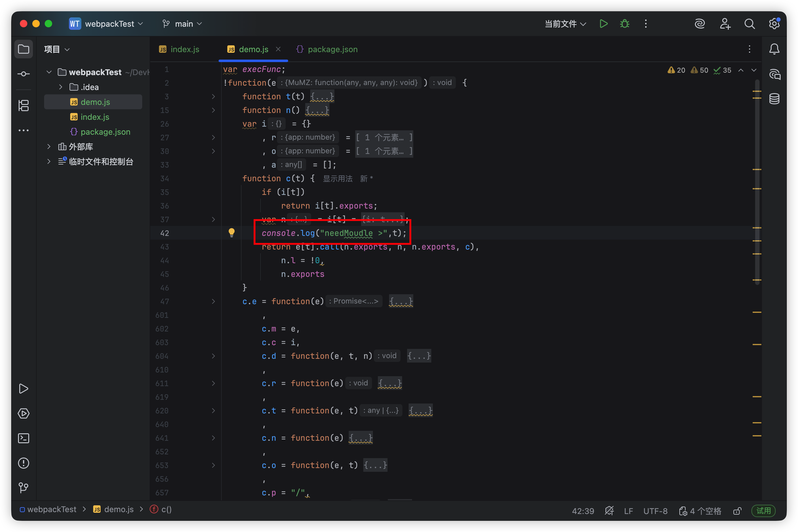Click the Debug bug icon
The image size is (798, 532).
point(624,24)
